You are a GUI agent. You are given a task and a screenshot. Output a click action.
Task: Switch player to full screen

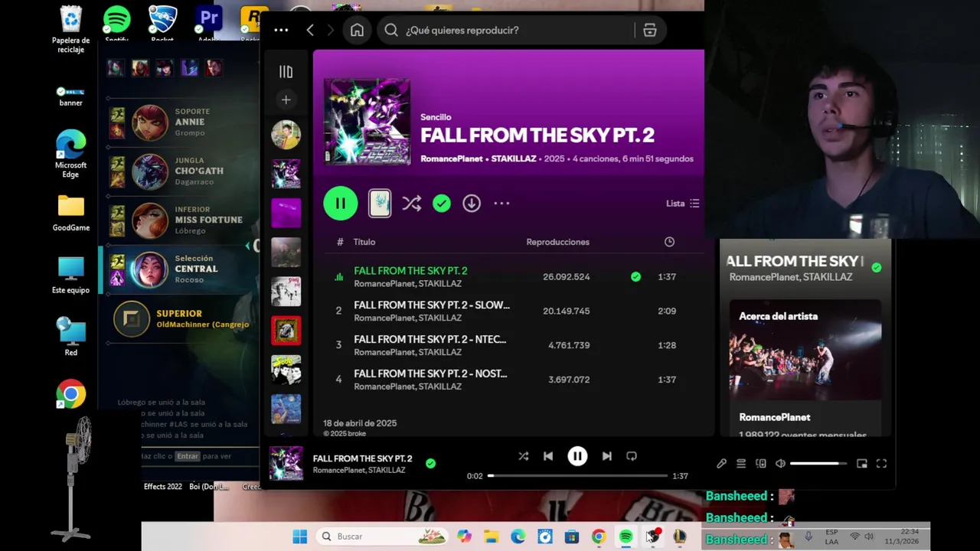tap(881, 463)
